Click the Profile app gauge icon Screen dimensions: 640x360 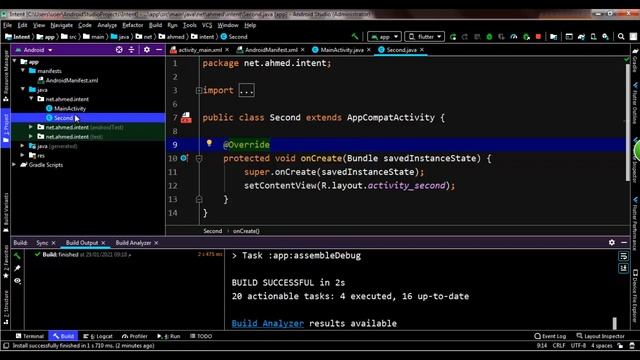point(513,37)
